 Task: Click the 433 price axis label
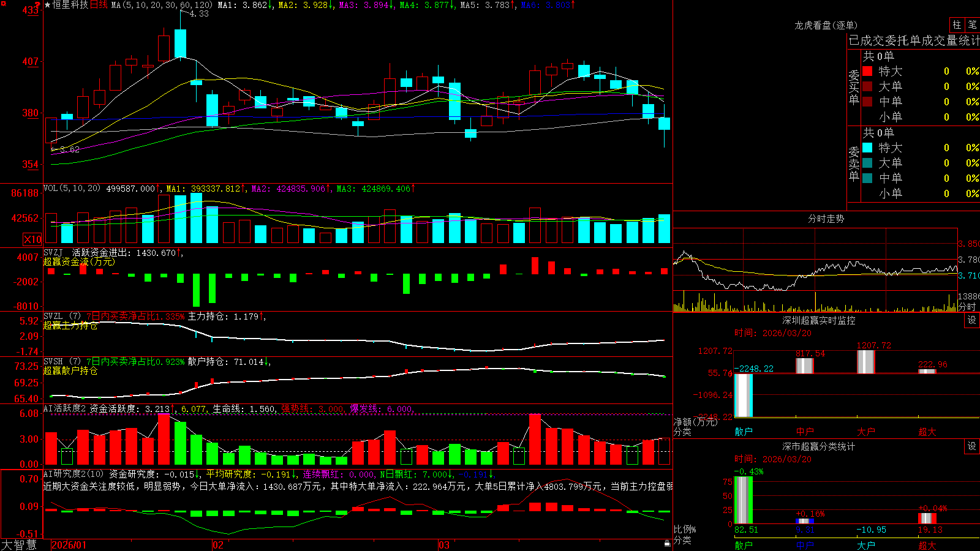(31, 10)
